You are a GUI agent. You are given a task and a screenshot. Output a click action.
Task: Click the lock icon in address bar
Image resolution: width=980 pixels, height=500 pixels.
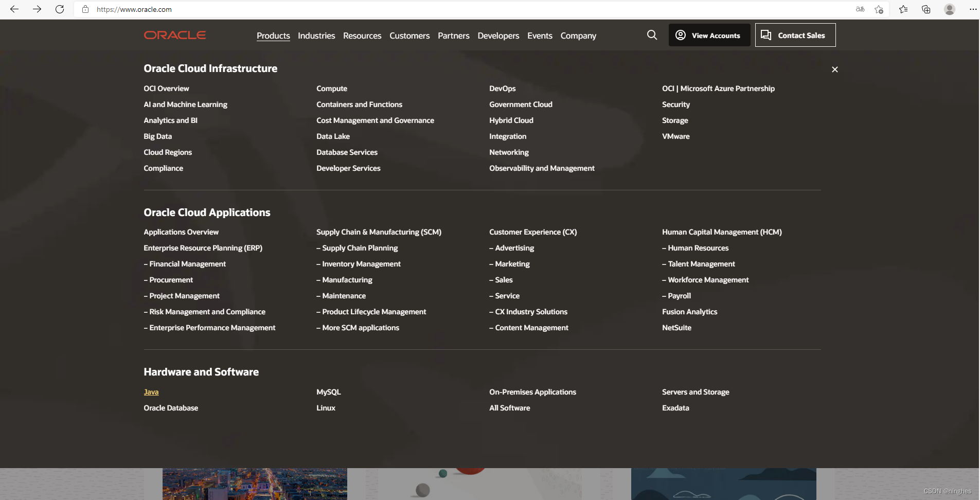[85, 9]
